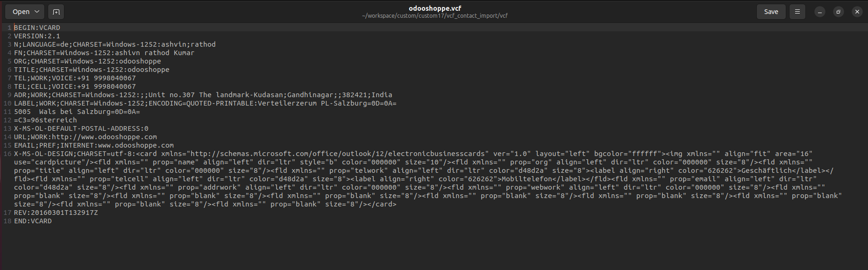Click the X-MS-OL-DESIGN line start
The image size is (868, 270).
[x=43, y=154]
